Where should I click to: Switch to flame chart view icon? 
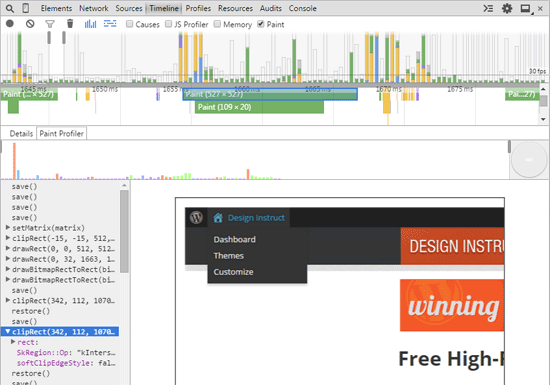(110, 23)
